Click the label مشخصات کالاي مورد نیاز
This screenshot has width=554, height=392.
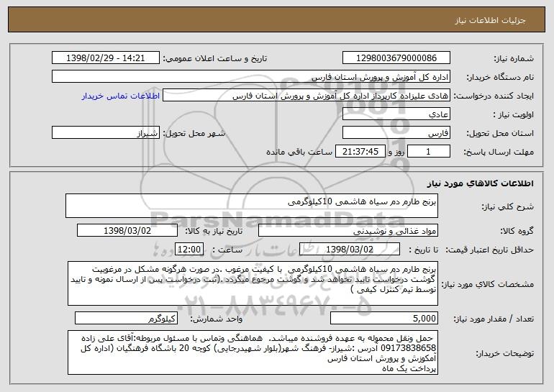click(488, 284)
